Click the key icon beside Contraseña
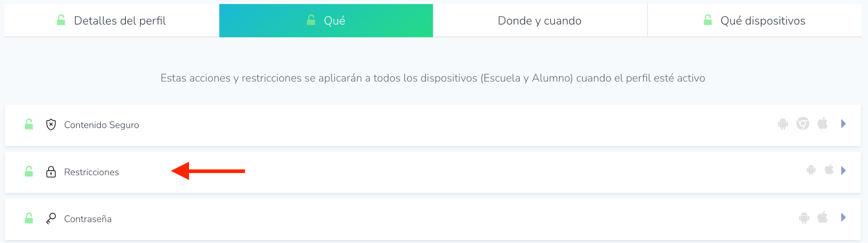Screen dimensions: 868x243 (x=51, y=219)
